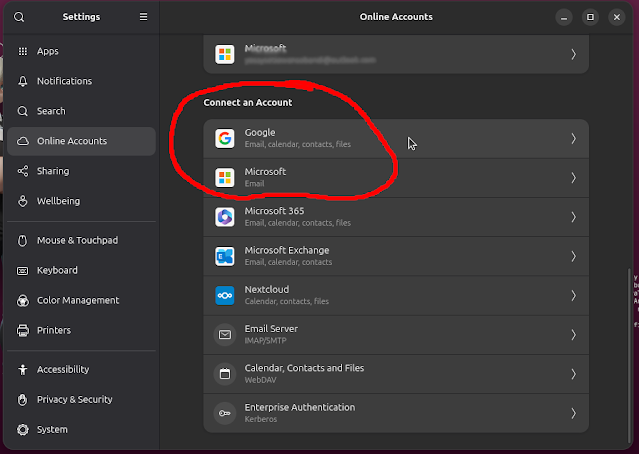Viewport: 639px width, 454px height.
Task: Click the "Mouse & Touchpad" sidebar label
Action: (77, 240)
